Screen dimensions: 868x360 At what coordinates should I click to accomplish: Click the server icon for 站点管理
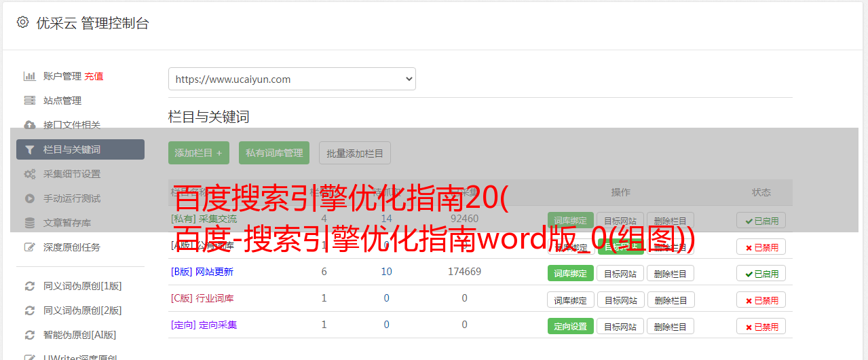[x=29, y=101]
